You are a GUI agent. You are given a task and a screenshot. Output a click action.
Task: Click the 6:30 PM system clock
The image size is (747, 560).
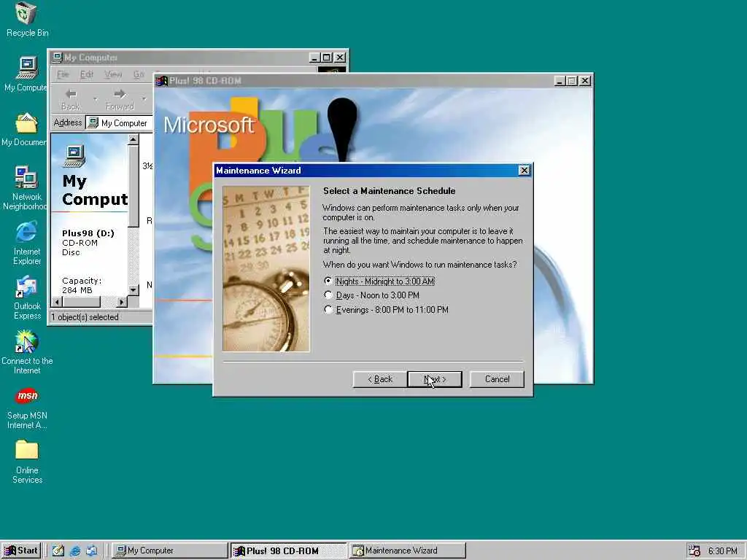click(x=722, y=551)
